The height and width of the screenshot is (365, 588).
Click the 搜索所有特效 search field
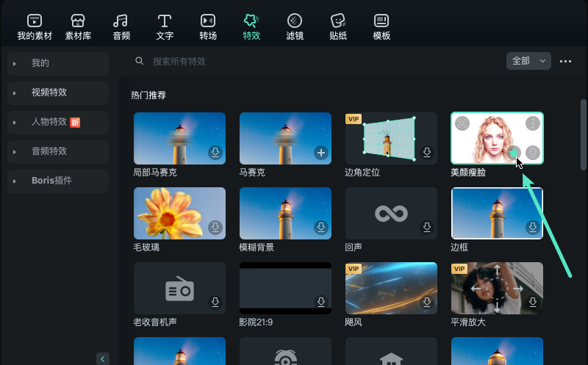click(179, 61)
